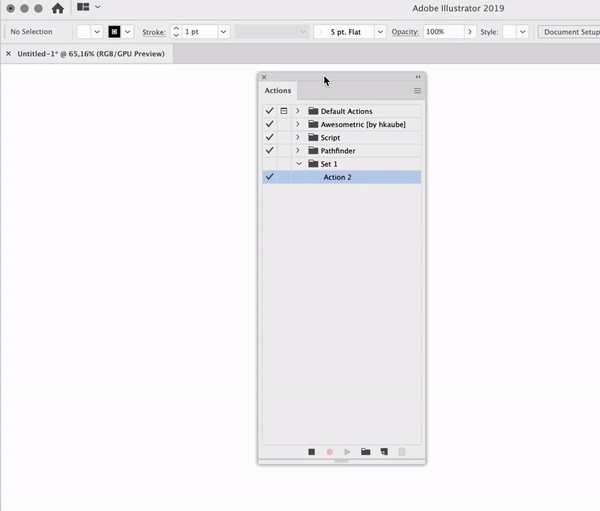This screenshot has height=511, width=600.
Task: Select the Actions panel tab
Action: 278,91
